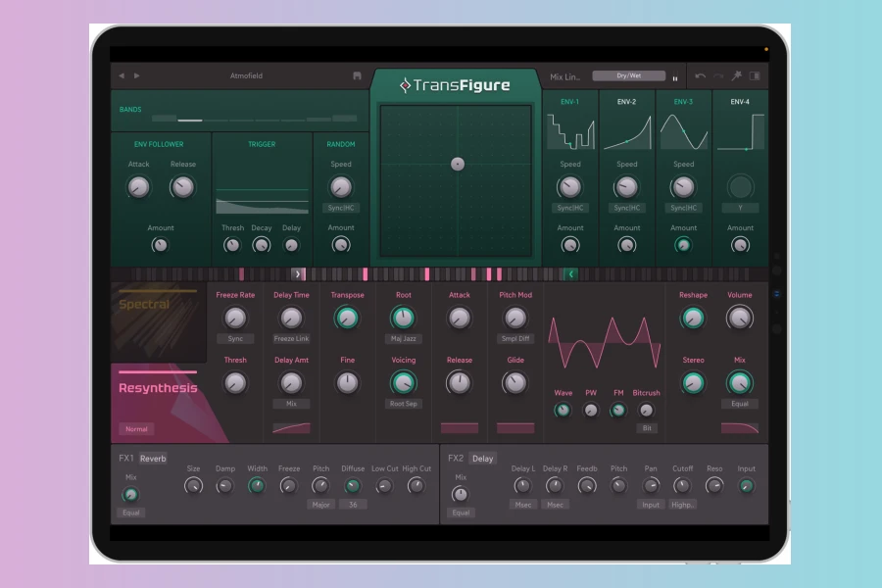The width and height of the screenshot is (882, 588).
Task: Click the Env Follower Attack knob
Action: pos(138,187)
